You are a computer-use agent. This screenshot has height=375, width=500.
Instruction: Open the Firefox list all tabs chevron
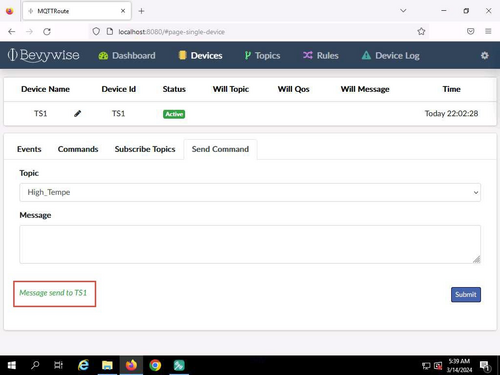pyautogui.click(x=403, y=11)
